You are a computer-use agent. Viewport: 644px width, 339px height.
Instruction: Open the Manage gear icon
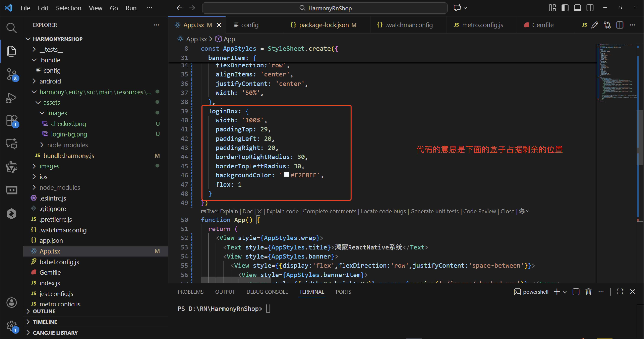12,325
